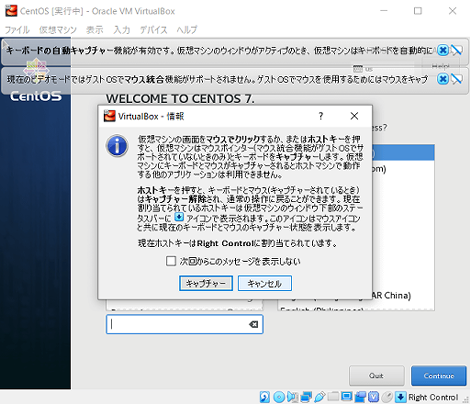Dismiss the keyboard auto-capture notification
This screenshot has width=470, height=404.
443,50
